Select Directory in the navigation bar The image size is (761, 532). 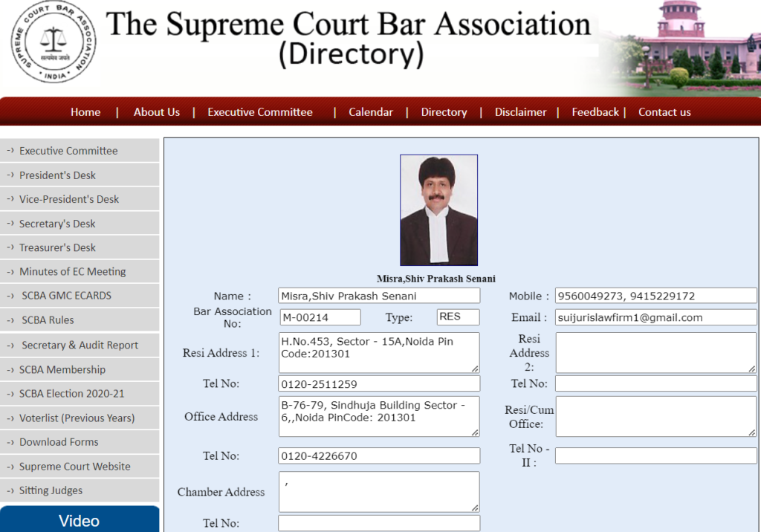[x=444, y=112]
